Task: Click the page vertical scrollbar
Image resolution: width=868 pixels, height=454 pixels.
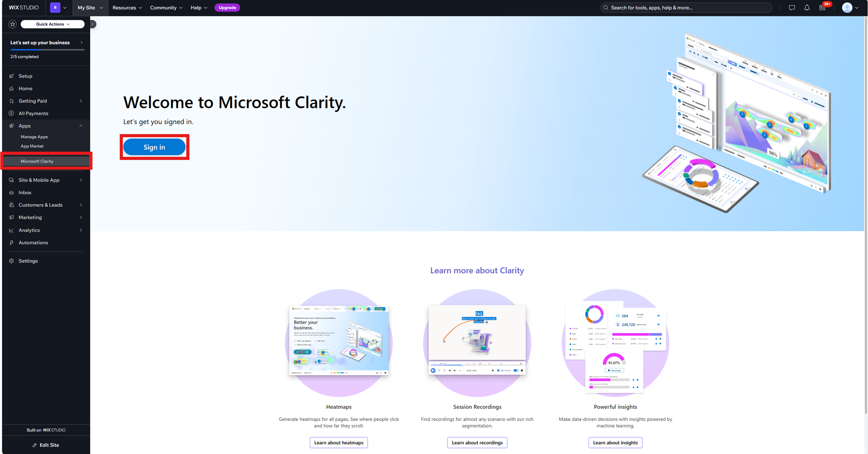Action: click(x=866, y=216)
